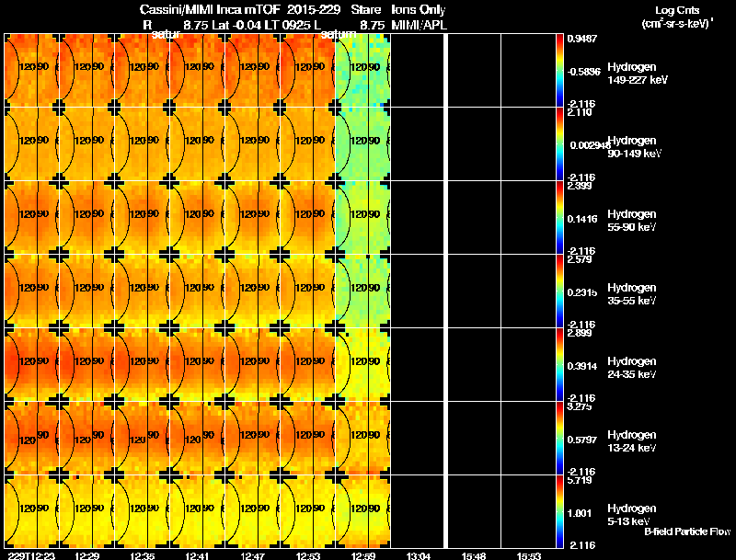Click the '12:35' time axis label
The width and height of the screenshot is (736, 560).
click(143, 555)
